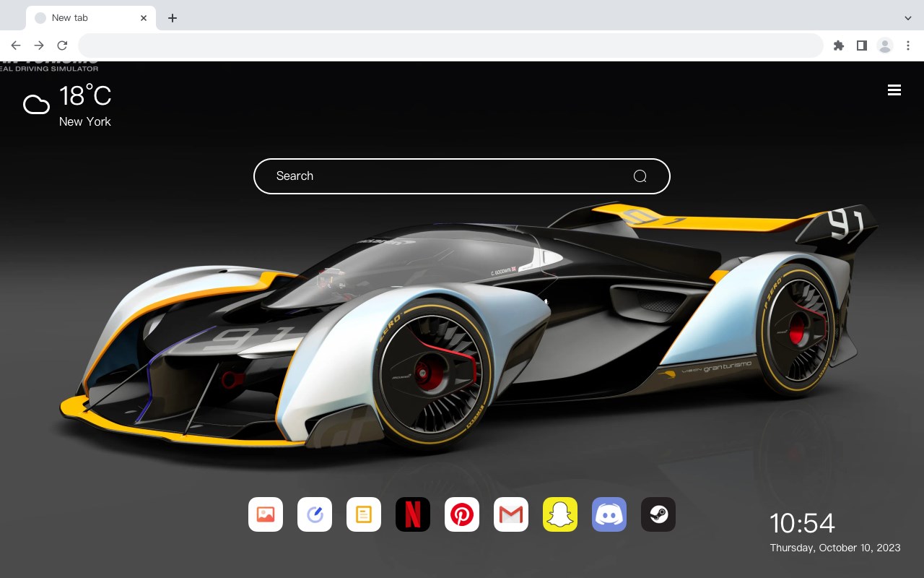Open the yellow notes shortcut icon
924x578 pixels.
(364, 514)
